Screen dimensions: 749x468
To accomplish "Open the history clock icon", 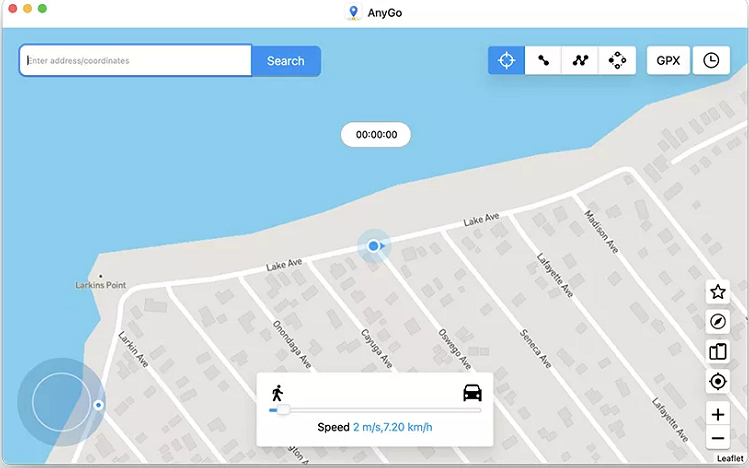I will click(711, 61).
